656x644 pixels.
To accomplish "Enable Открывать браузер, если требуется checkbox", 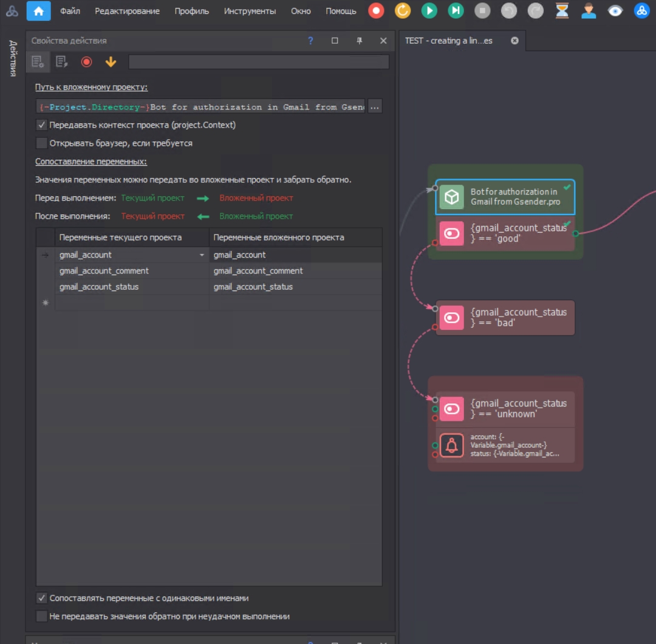I will click(42, 143).
